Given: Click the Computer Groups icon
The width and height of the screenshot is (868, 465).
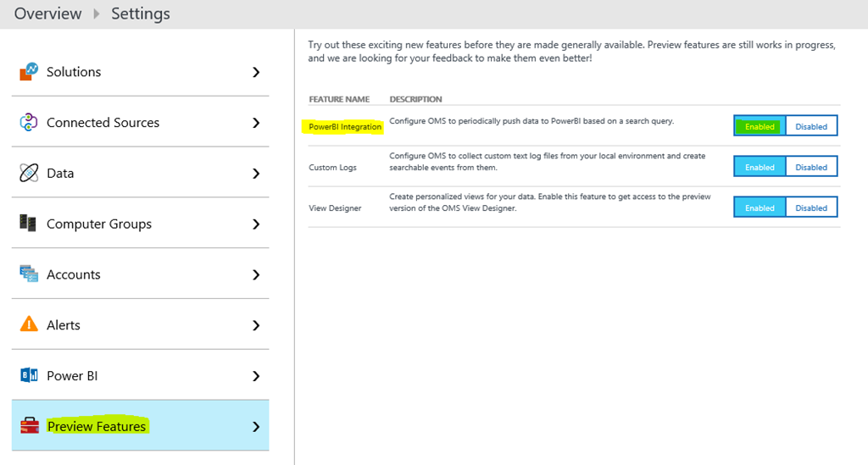Looking at the screenshot, I should pyautogui.click(x=29, y=224).
